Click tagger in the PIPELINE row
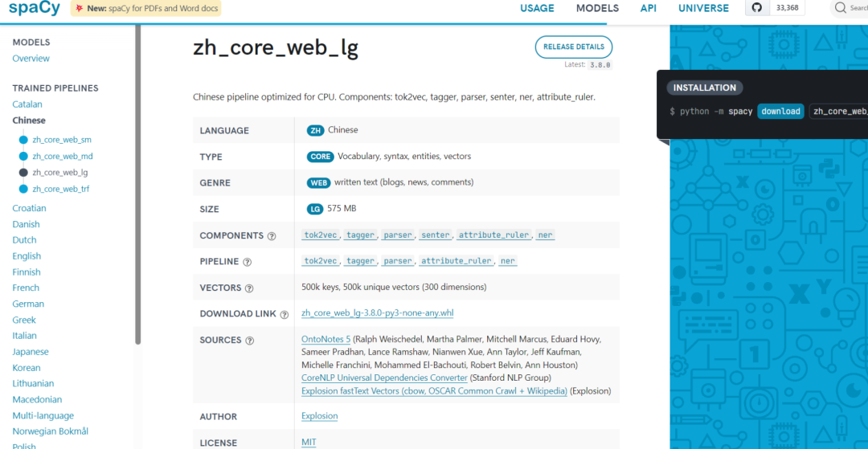The width and height of the screenshot is (868, 449). 361,261
